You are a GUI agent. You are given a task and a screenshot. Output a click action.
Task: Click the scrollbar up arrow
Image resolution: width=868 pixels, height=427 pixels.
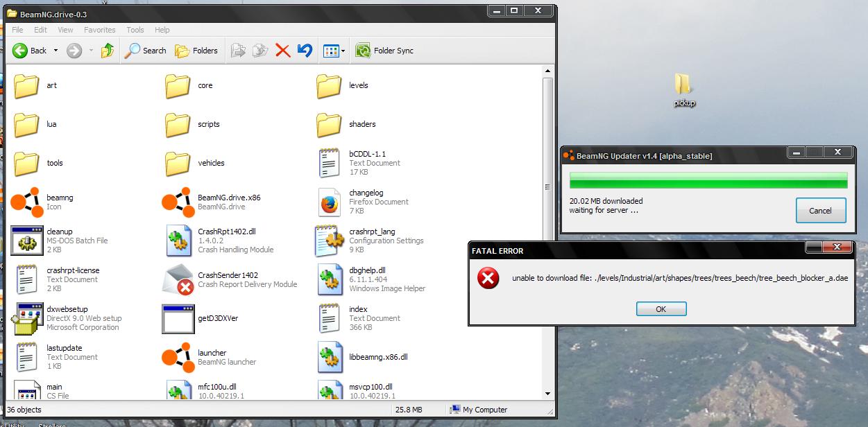[548, 71]
